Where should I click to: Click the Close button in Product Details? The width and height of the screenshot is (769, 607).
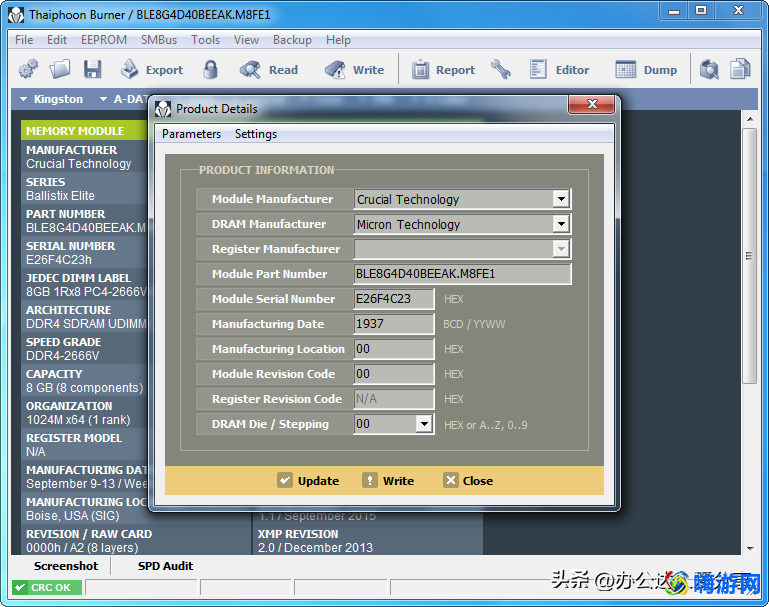coord(468,481)
